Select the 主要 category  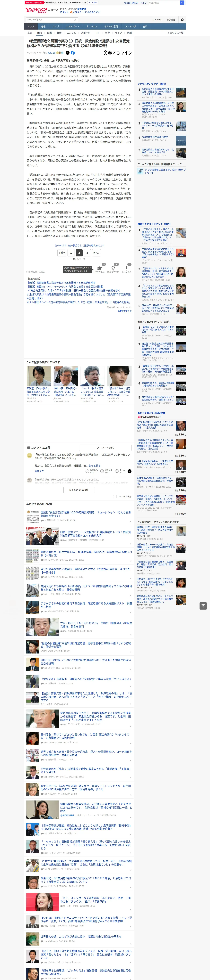tap(30, 33)
